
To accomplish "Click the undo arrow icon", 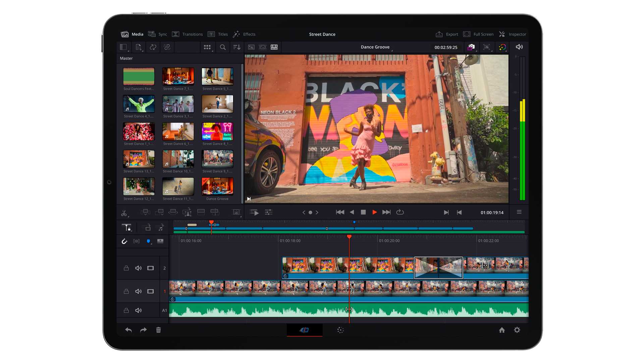I will pos(128,330).
